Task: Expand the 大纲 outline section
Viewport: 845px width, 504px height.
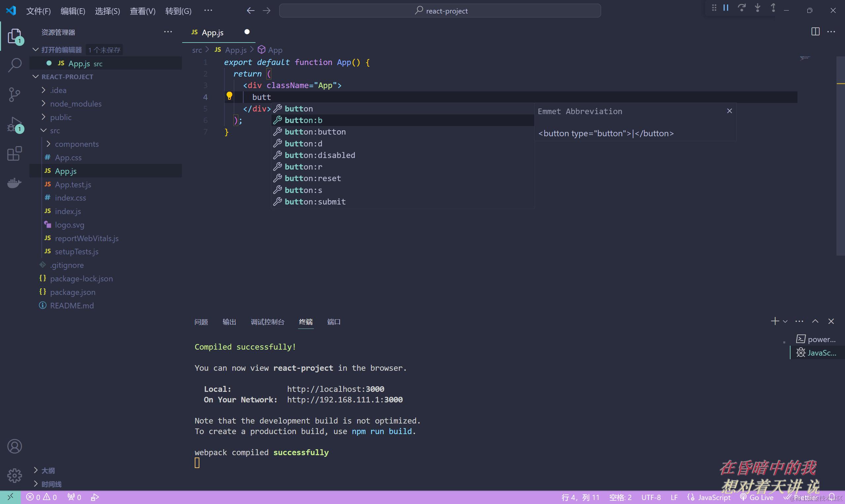Action: (x=48, y=470)
